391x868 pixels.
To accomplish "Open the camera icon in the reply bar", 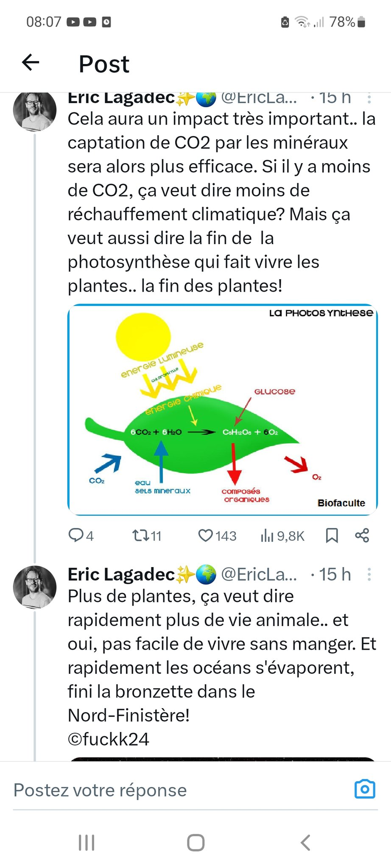I will (x=365, y=789).
